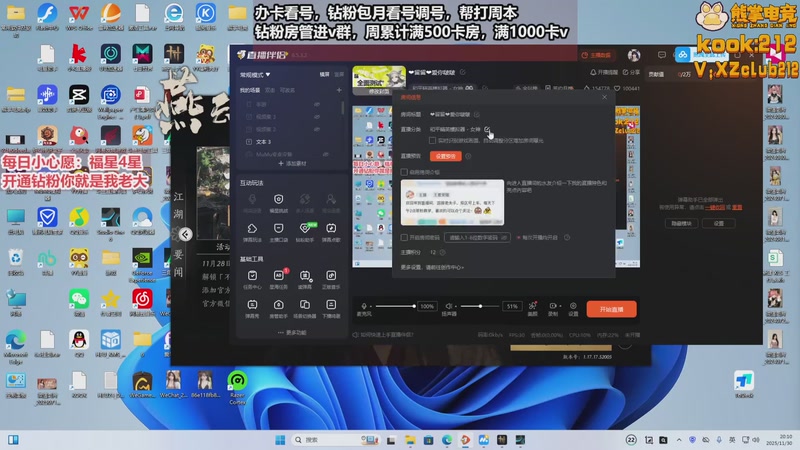
Task: Show hidden system tray icons chevron
Action: click(679, 440)
